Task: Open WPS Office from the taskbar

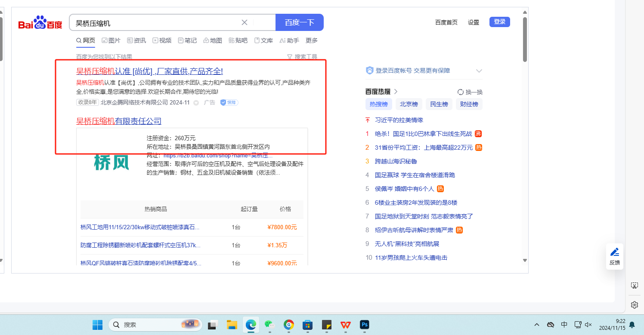Action: click(346, 325)
